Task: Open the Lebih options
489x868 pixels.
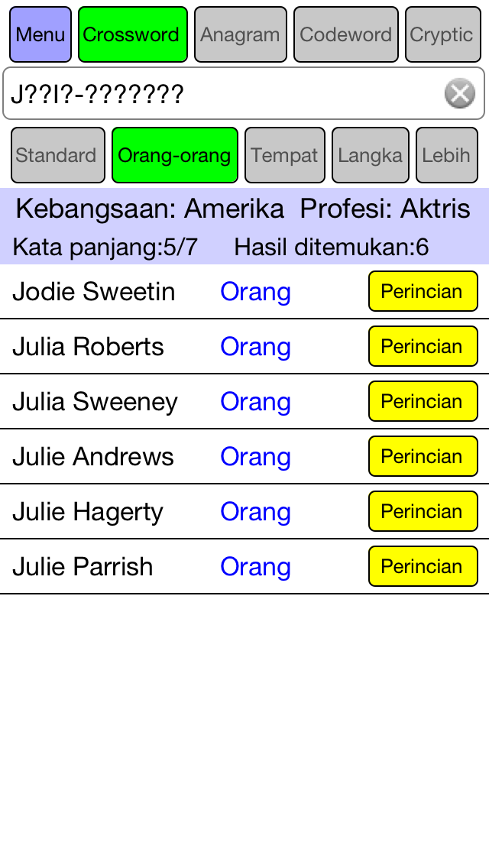Action: pyautogui.click(x=447, y=155)
